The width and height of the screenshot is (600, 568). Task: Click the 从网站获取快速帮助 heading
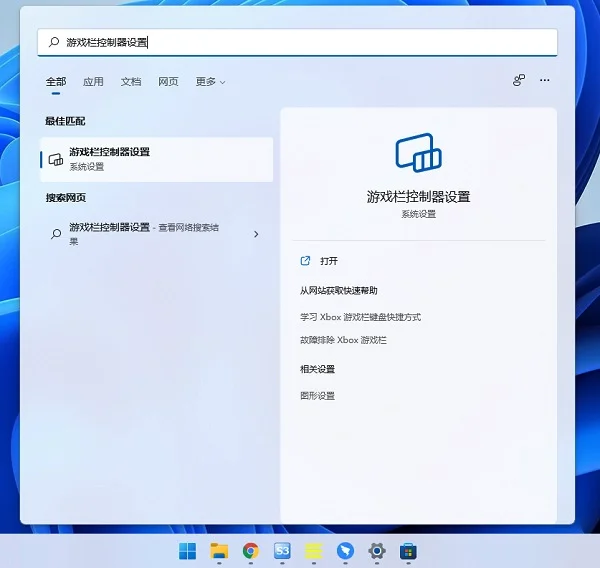pos(339,291)
